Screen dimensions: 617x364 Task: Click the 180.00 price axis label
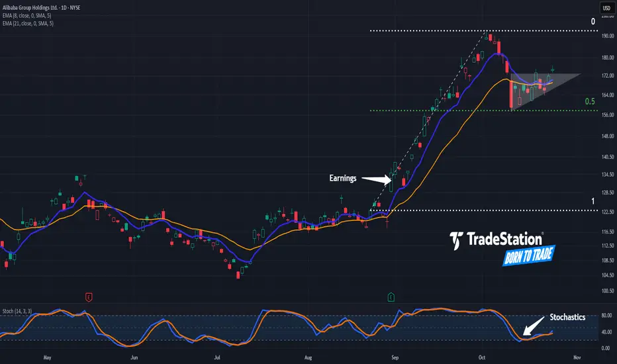(608, 58)
